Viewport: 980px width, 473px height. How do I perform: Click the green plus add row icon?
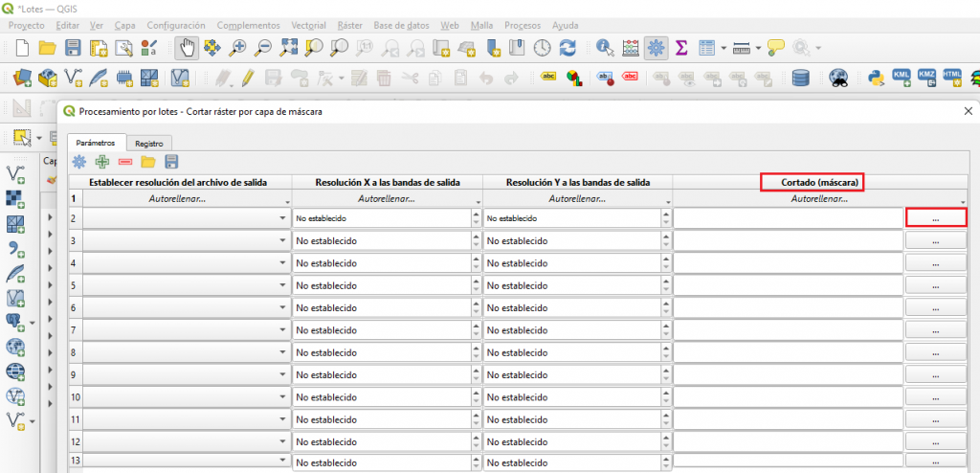(x=102, y=162)
